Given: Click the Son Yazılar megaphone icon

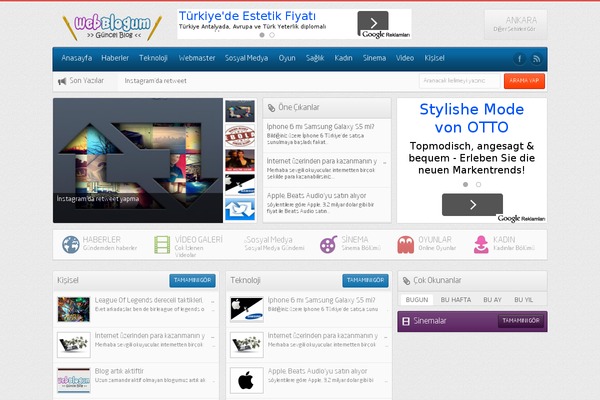Looking at the screenshot, I should click(x=62, y=81).
